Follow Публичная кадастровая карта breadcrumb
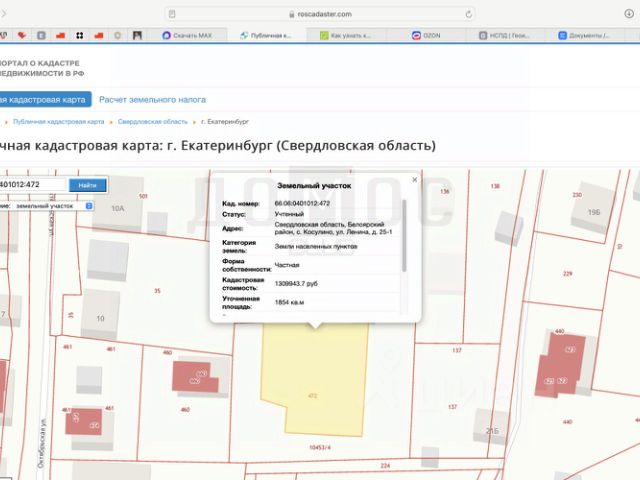 (58, 122)
